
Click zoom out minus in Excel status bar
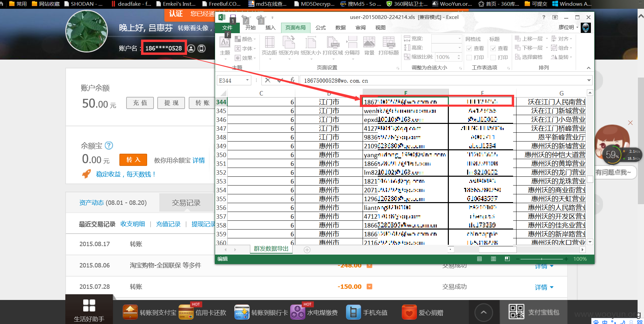pyautogui.click(x=518, y=259)
